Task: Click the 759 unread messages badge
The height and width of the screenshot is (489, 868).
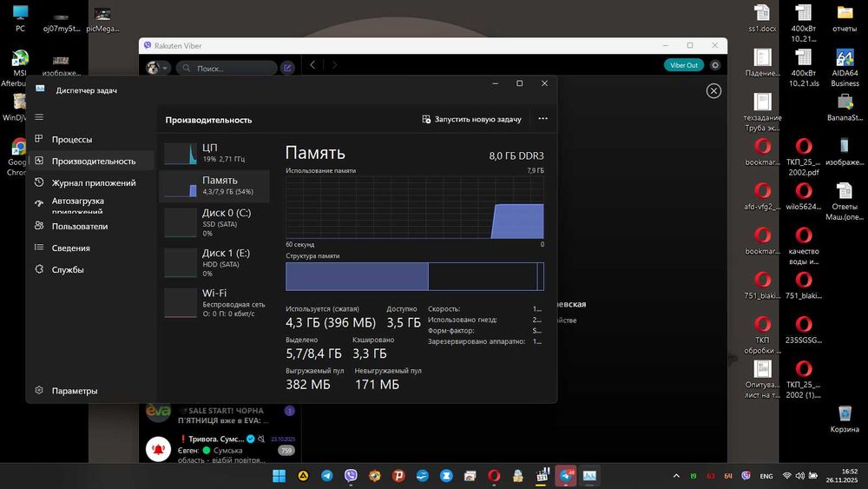Action: (286, 451)
